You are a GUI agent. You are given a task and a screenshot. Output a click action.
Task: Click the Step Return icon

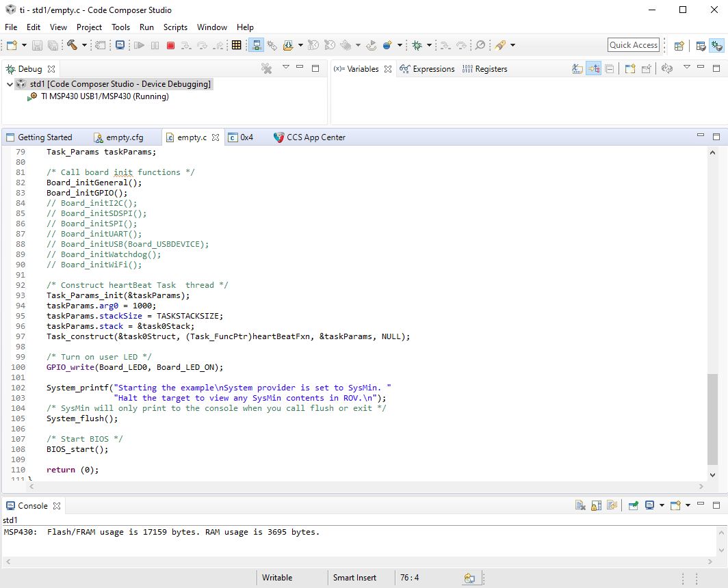pos(218,46)
